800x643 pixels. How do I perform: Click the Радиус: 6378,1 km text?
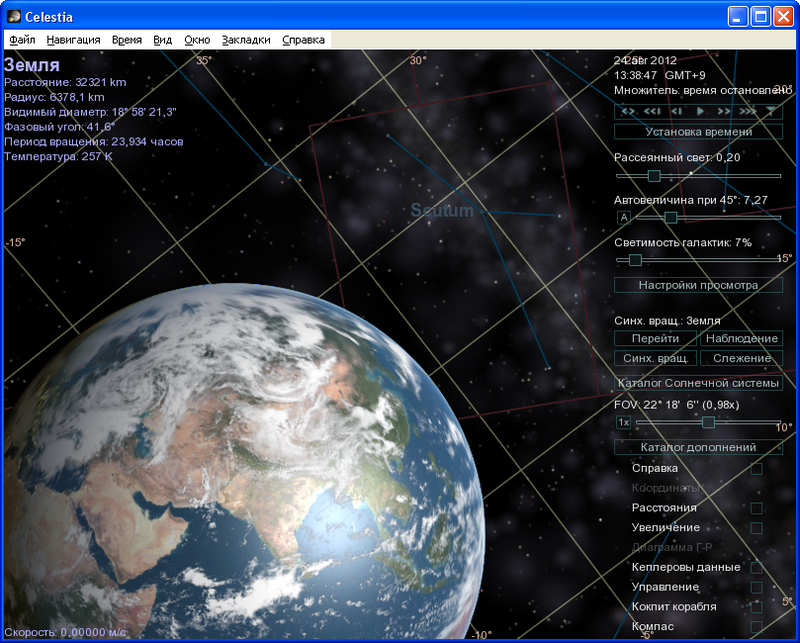click(x=54, y=97)
